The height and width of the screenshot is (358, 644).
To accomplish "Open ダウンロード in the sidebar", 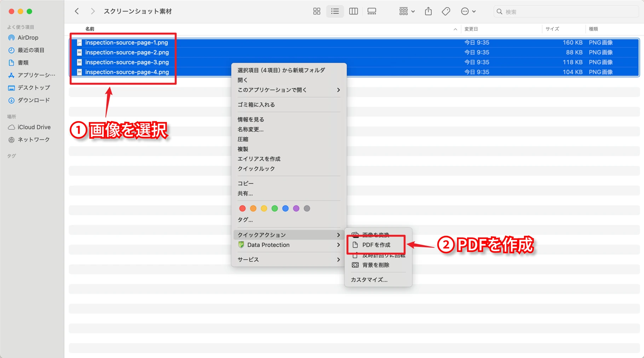I will tap(34, 100).
